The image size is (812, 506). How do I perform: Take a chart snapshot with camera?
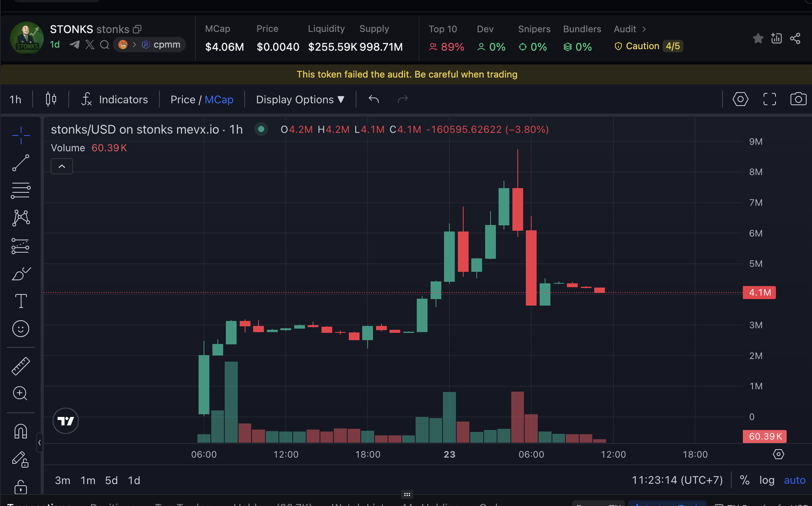(x=798, y=99)
